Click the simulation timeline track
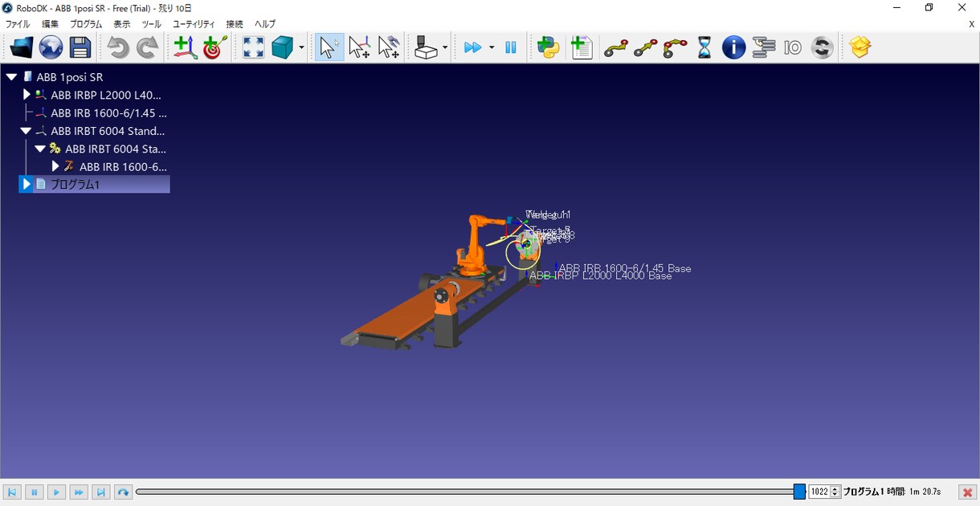The height and width of the screenshot is (506, 980). click(x=470, y=492)
